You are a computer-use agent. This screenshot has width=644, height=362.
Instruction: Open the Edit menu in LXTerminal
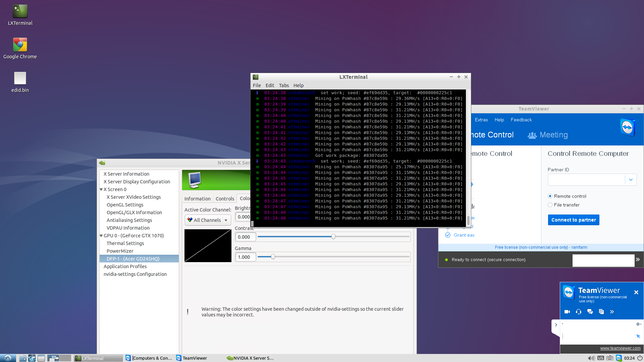tap(270, 85)
